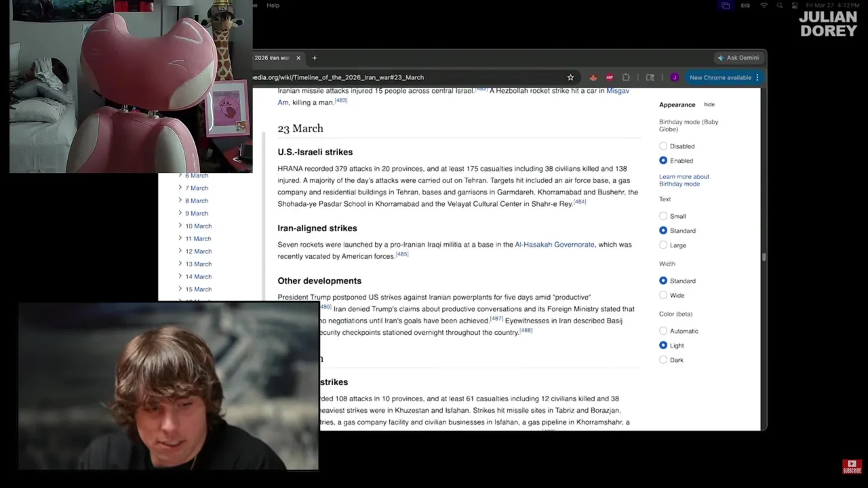Choose Wide width option
Viewport: 868px width, 488px height.
click(663, 296)
